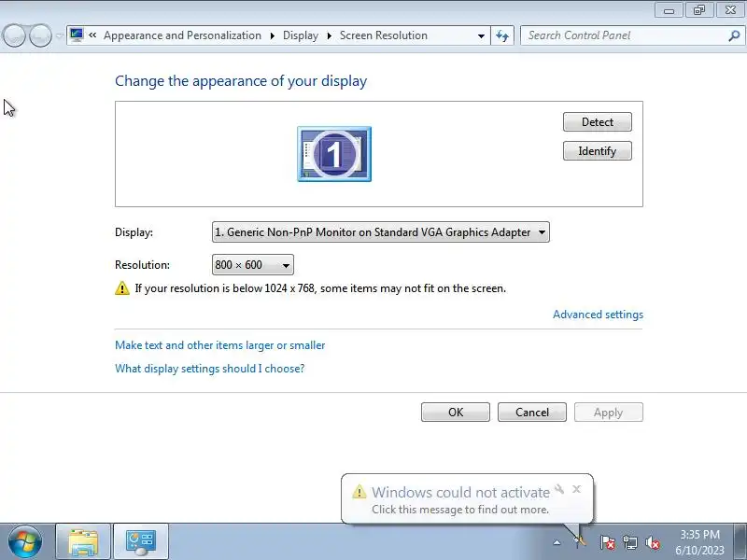Minimize the Screen Resolution window
This screenshot has height=560, width=747.
click(x=669, y=10)
